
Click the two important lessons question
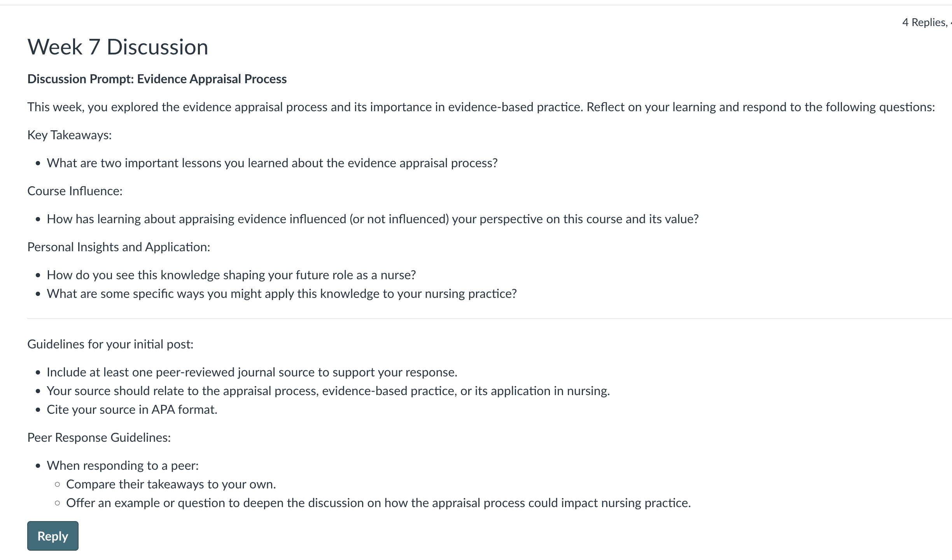pyautogui.click(x=272, y=163)
